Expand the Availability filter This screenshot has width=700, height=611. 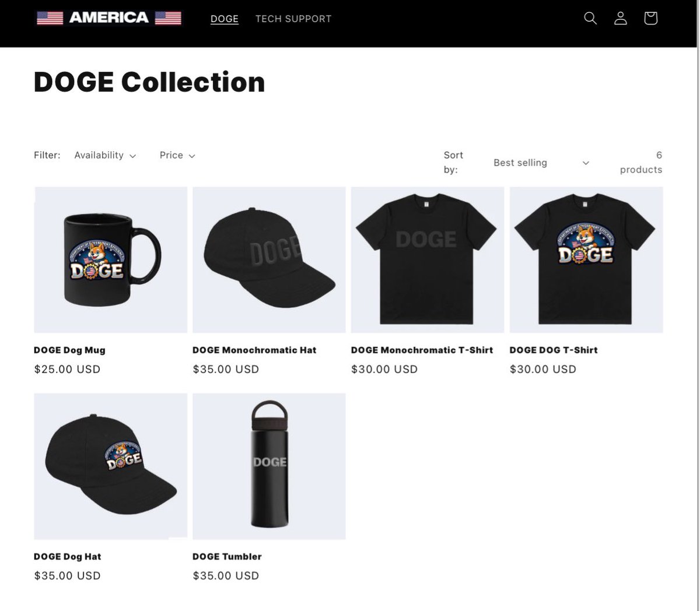click(x=105, y=155)
